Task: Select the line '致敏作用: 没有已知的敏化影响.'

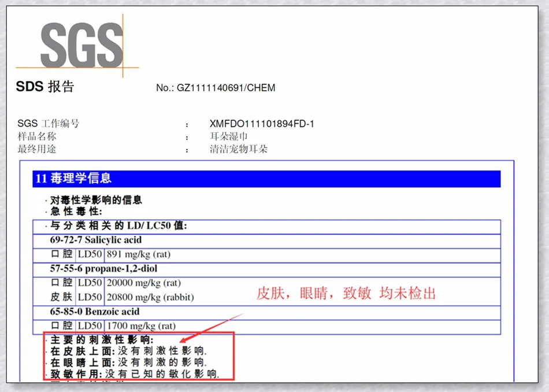Action: (135, 373)
